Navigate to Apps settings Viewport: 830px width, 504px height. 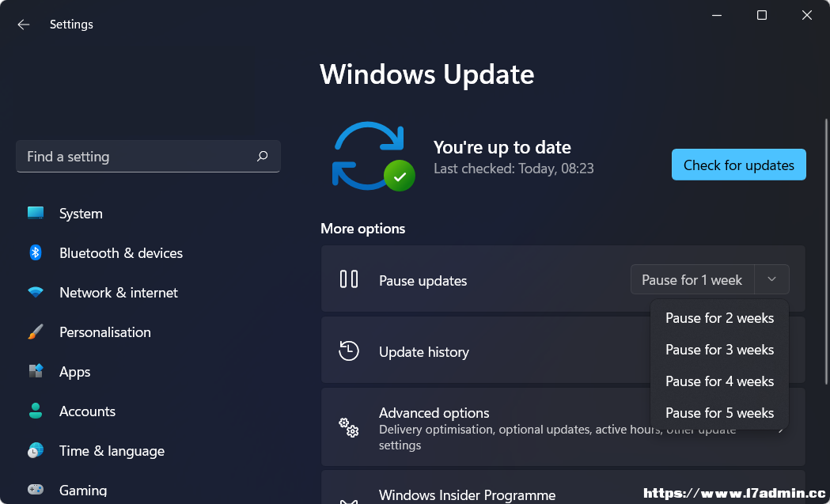coord(74,372)
